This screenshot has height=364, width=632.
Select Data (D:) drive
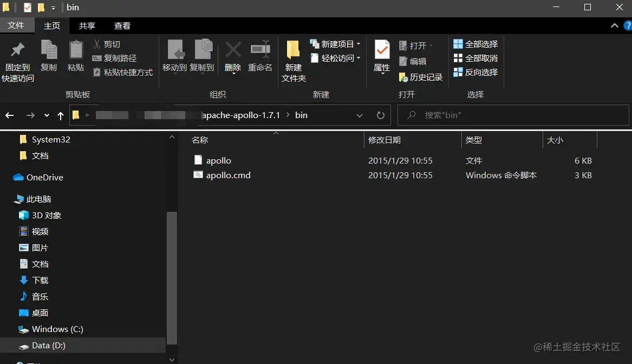click(83, 346)
